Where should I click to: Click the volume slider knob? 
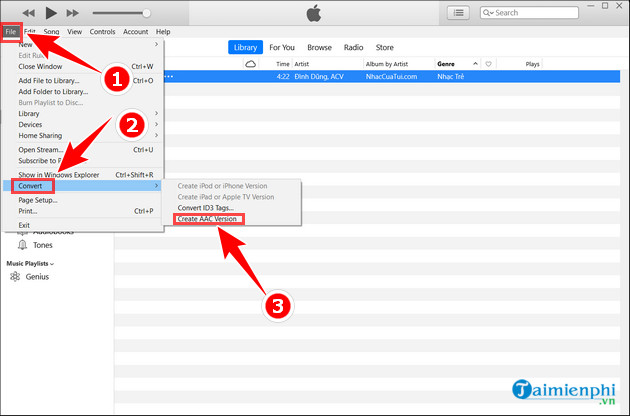point(147,13)
